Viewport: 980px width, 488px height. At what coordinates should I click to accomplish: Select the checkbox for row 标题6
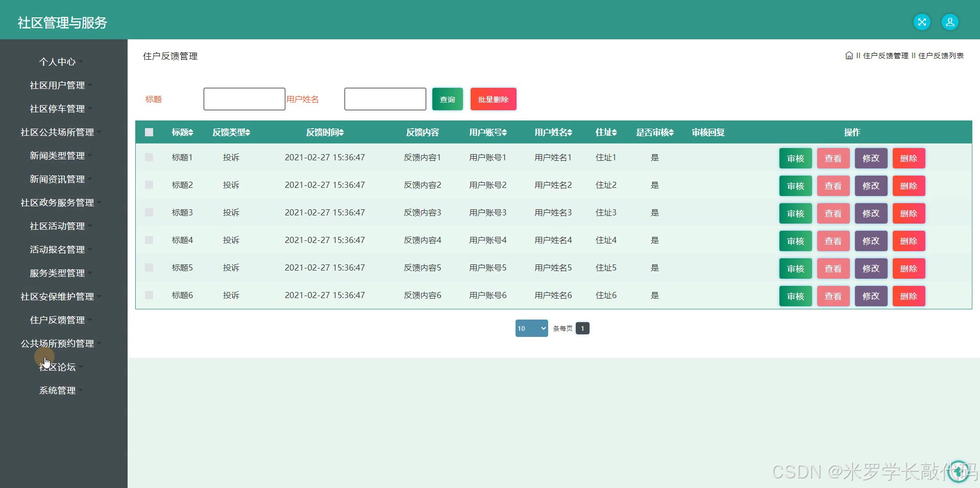[149, 295]
